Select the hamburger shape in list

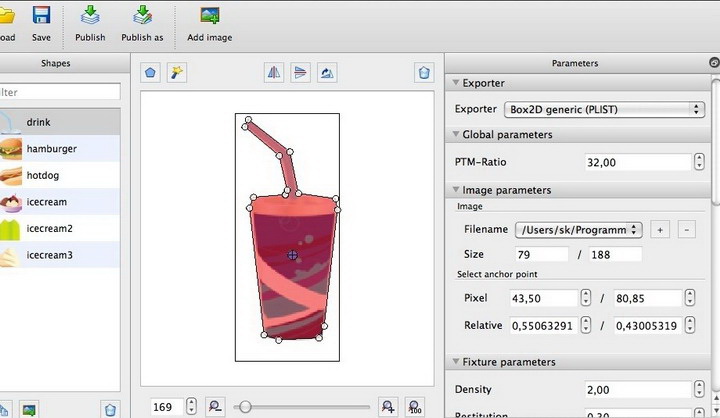pyautogui.click(x=52, y=149)
